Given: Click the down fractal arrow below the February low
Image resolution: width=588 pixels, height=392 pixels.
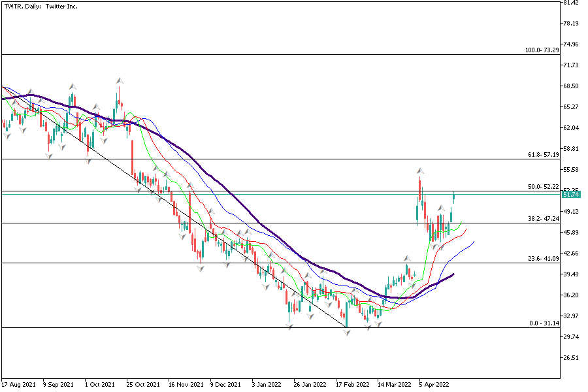Looking at the screenshot, I should pos(348,333).
